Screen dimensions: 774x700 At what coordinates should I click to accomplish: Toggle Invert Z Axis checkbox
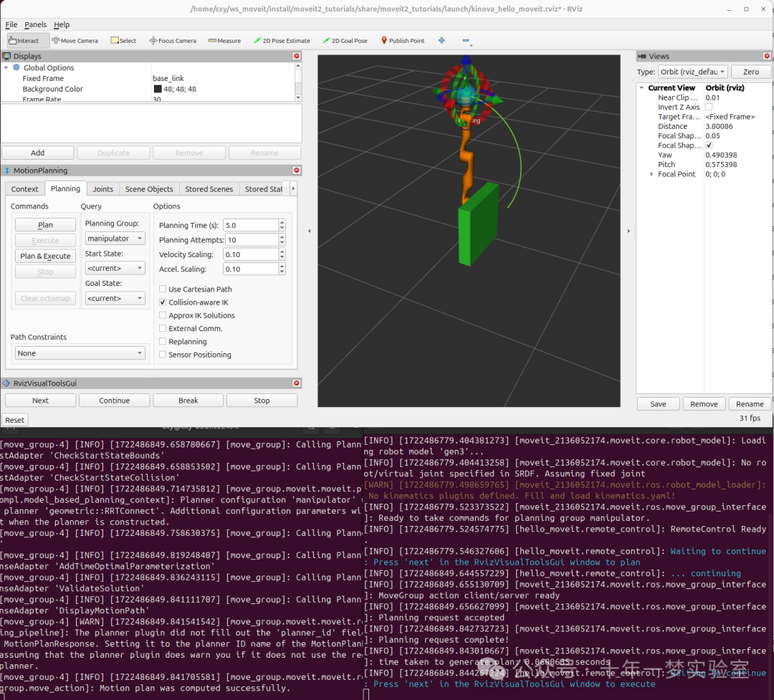[x=709, y=107]
